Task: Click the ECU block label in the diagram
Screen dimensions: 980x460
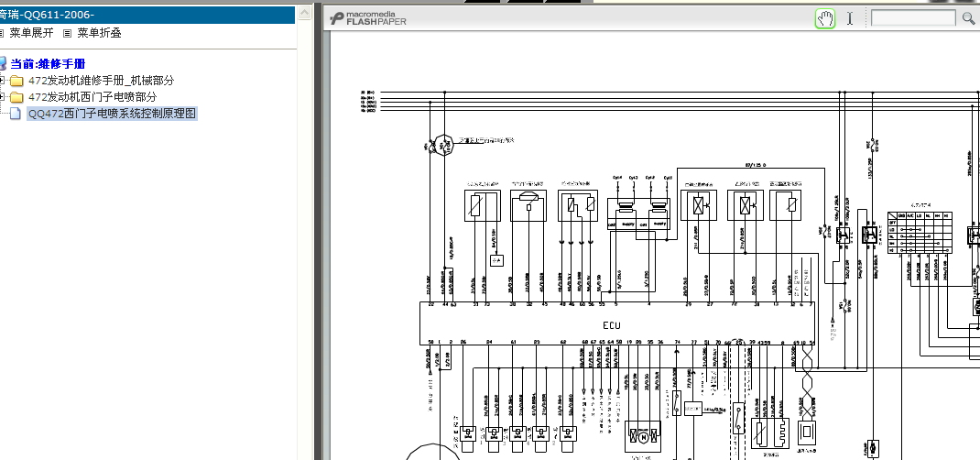Action: coord(611,325)
